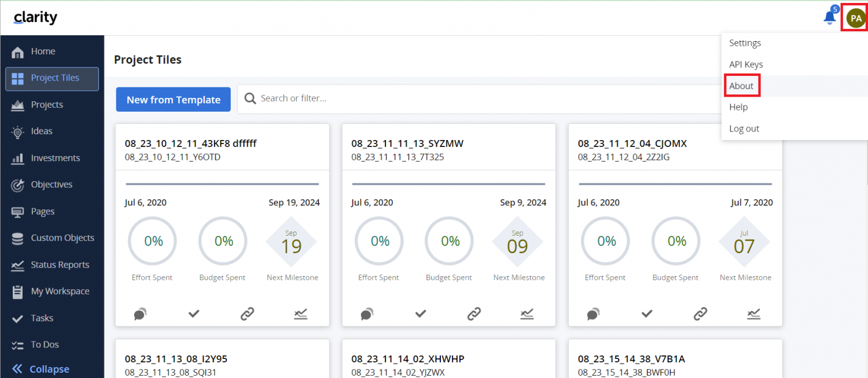Click the Ideas lightbulb icon in sidebar

(x=18, y=131)
